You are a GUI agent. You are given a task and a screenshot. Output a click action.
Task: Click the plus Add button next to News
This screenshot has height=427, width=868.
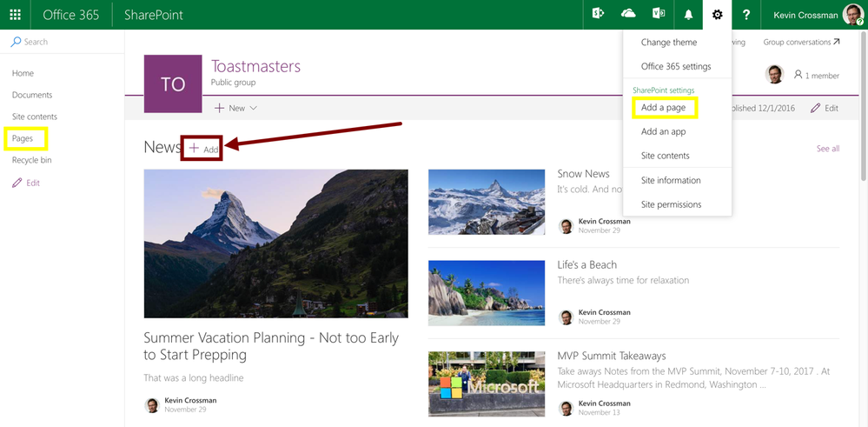(202, 149)
